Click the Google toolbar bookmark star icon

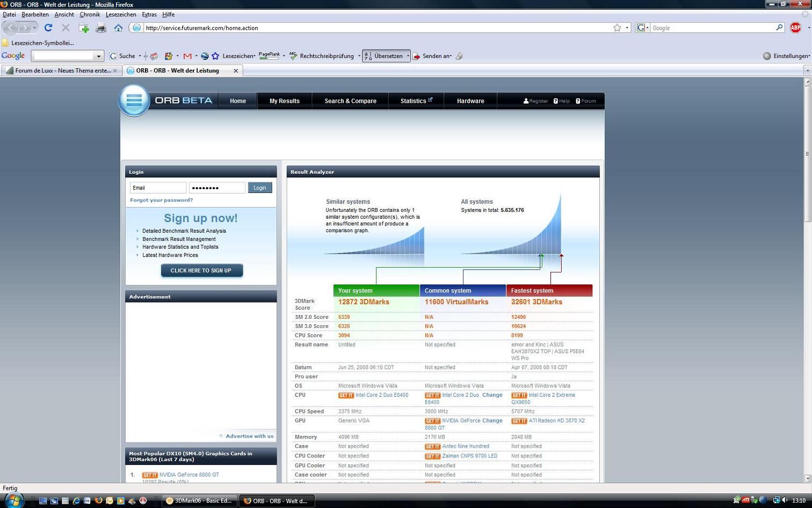point(215,56)
